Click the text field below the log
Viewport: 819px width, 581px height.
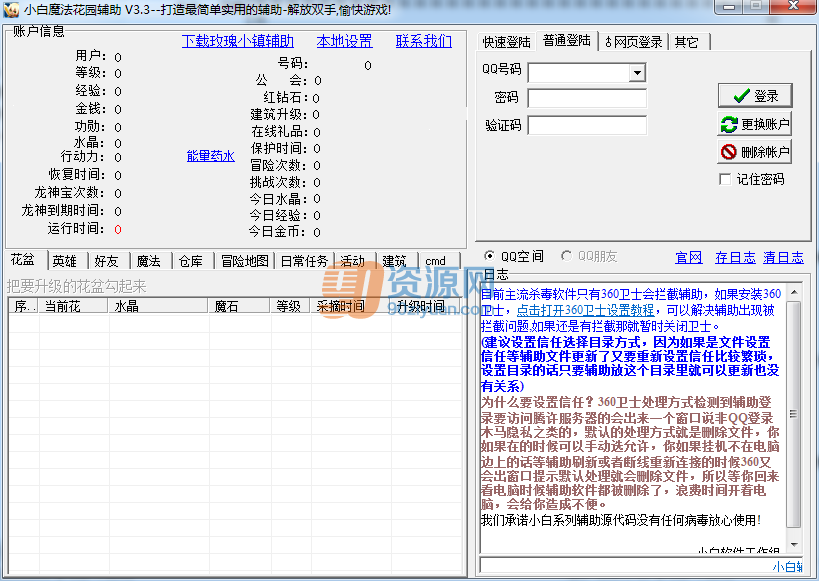point(641,566)
